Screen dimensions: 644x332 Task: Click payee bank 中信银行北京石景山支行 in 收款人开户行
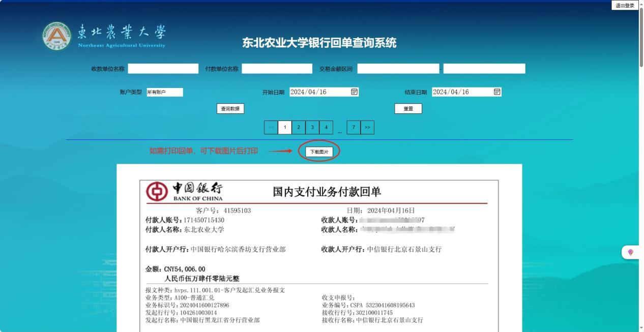404,250
